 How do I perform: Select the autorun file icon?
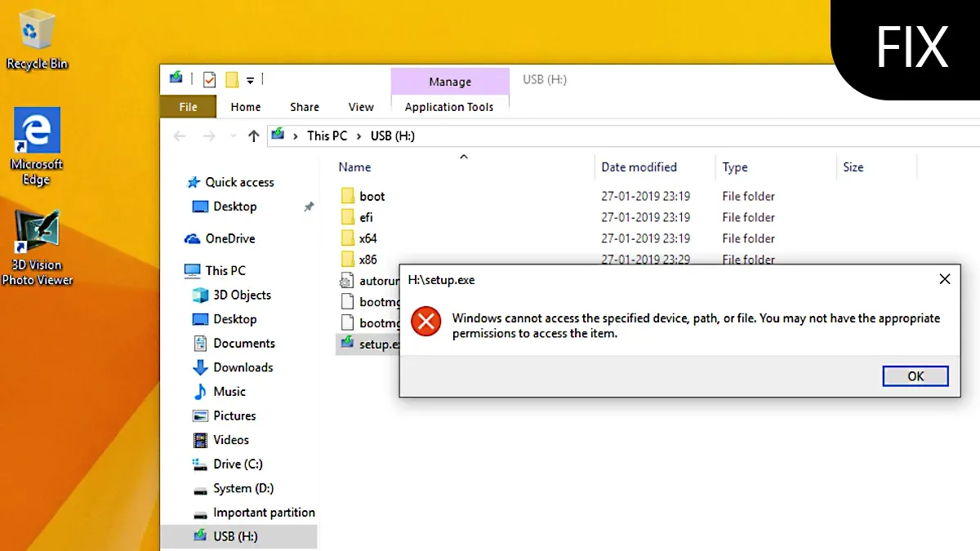click(347, 281)
